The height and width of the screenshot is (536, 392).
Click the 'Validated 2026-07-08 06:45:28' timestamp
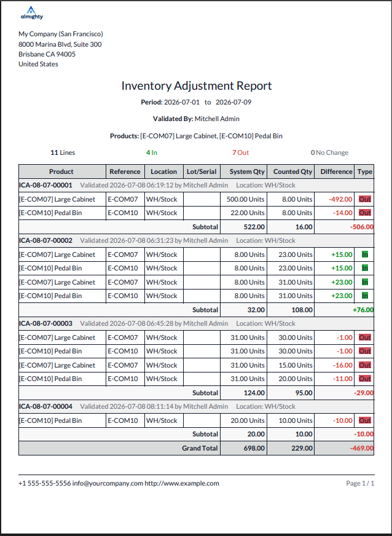127,323
